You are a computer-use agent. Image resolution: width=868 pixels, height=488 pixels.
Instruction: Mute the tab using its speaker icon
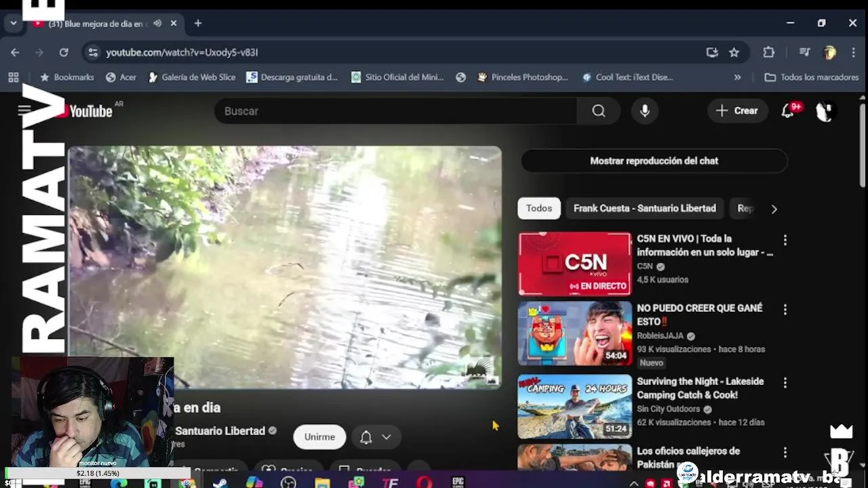pos(157,23)
